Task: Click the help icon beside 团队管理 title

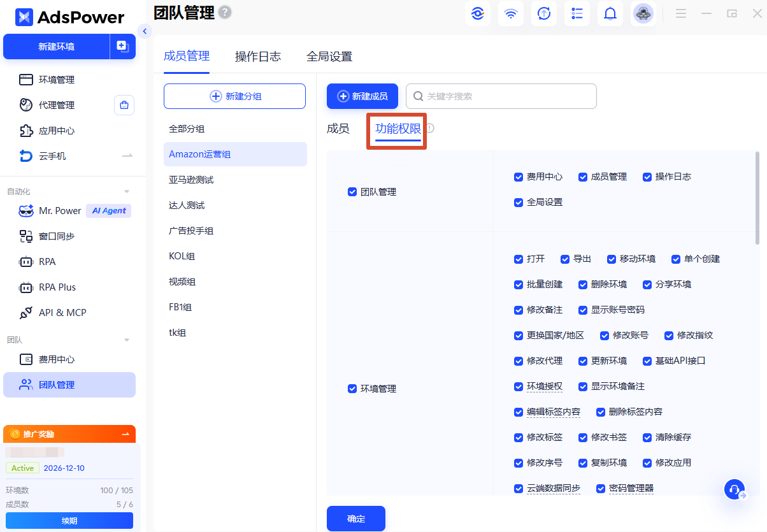Action: [x=225, y=12]
